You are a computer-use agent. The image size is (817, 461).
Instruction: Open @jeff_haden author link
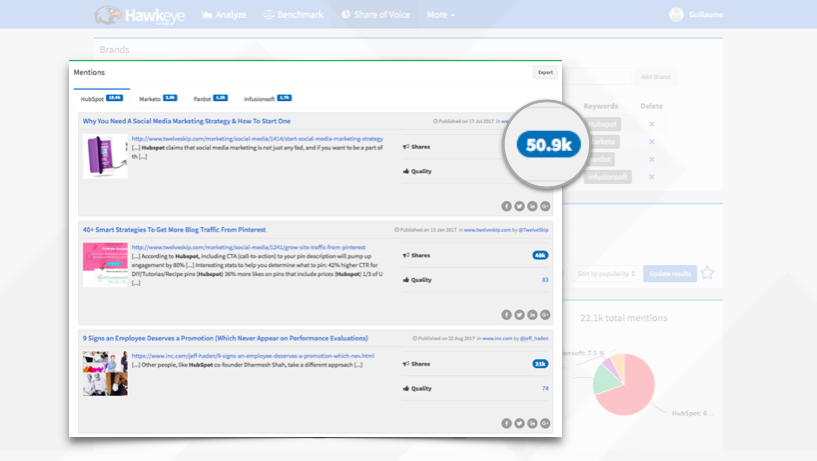point(534,339)
